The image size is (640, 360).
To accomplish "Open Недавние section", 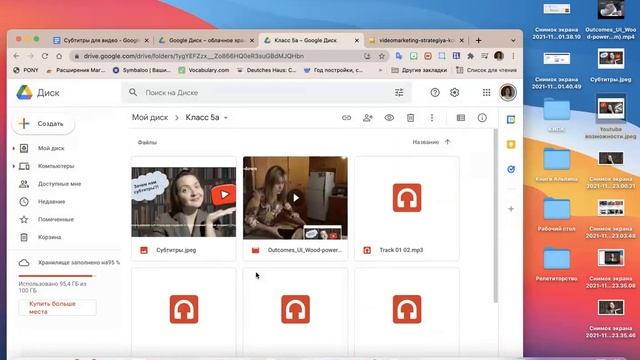I will 51,202.
